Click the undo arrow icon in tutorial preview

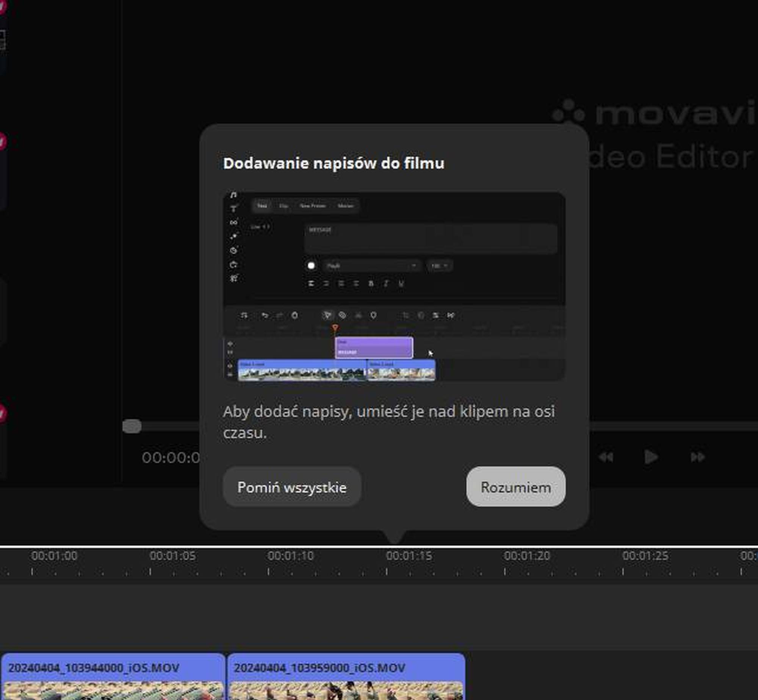265,315
